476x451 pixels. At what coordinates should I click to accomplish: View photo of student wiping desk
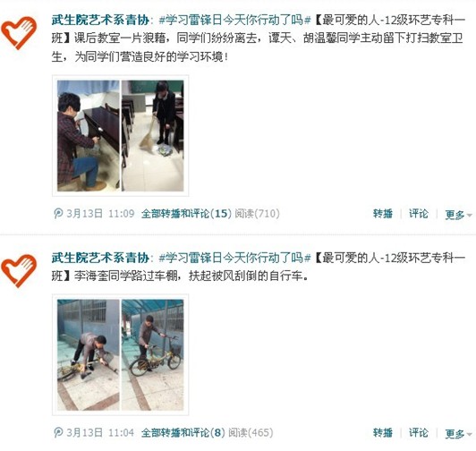(89, 136)
